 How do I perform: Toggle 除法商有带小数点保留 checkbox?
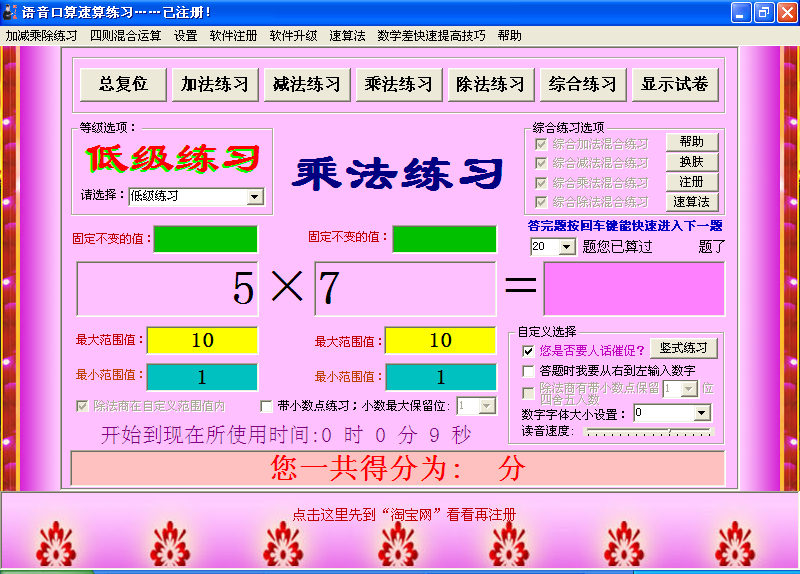coord(528,393)
